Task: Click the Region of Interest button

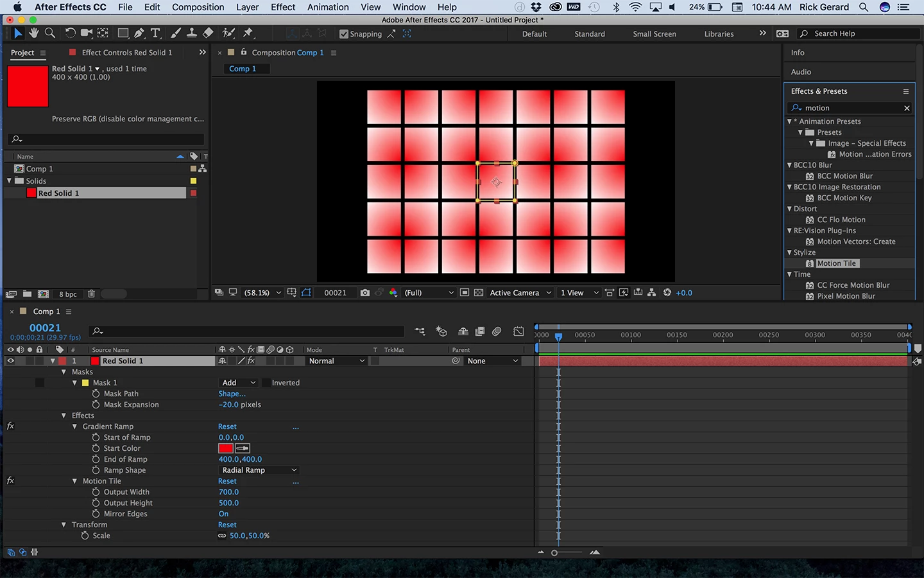Action: [465, 293]
